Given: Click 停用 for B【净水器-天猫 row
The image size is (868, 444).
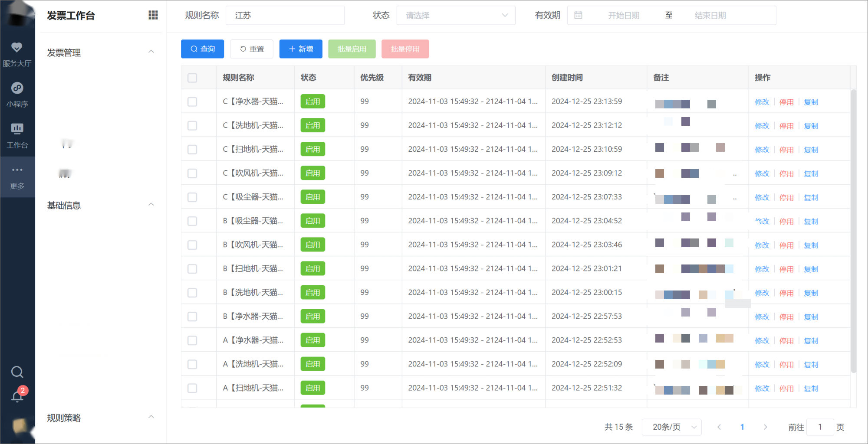Looking at the screenshot, I should (786, 317).
